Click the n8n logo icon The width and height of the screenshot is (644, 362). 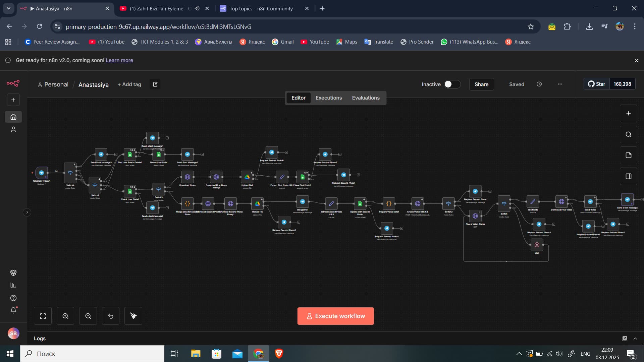[13, 83]
